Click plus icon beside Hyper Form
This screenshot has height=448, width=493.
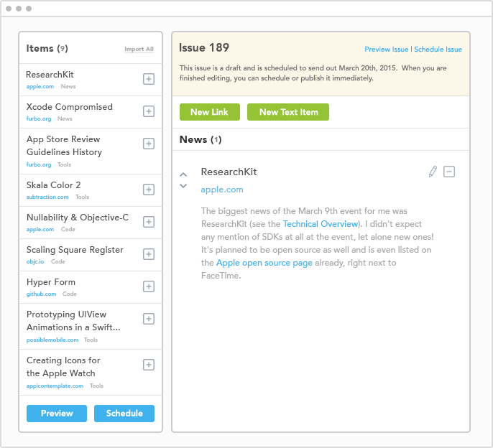point(149,286)
